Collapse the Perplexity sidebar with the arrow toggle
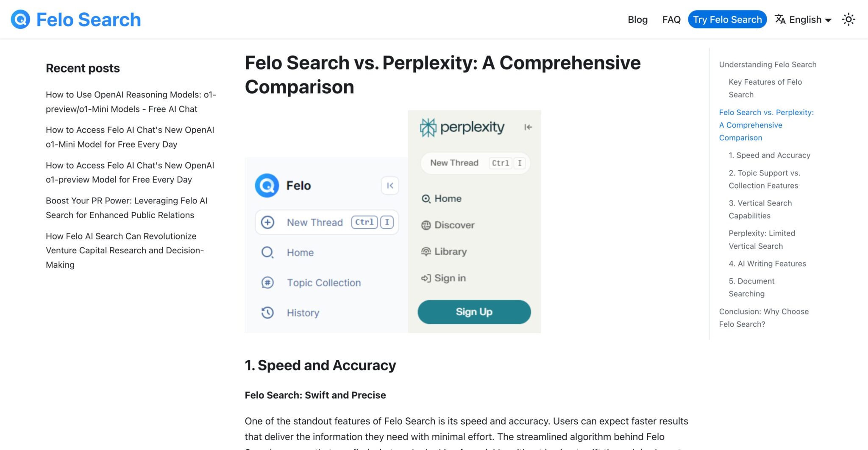Image resolution: width=868 pixels, height=450 pixels. [527, 127]
